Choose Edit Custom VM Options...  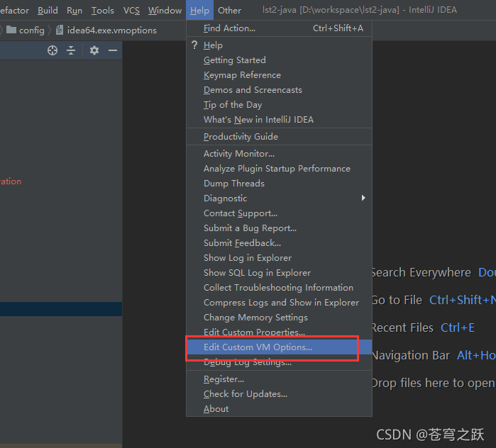[x=279, y=347]
